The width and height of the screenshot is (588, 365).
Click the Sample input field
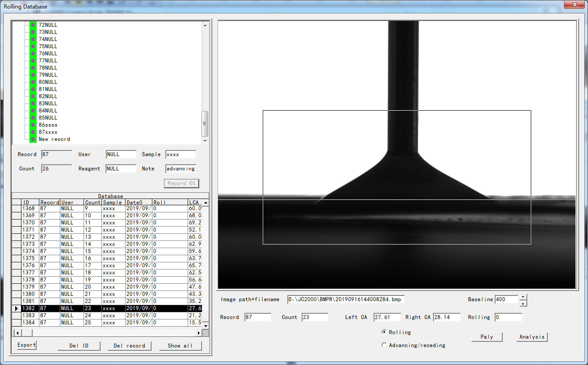[x=181, y=154]
